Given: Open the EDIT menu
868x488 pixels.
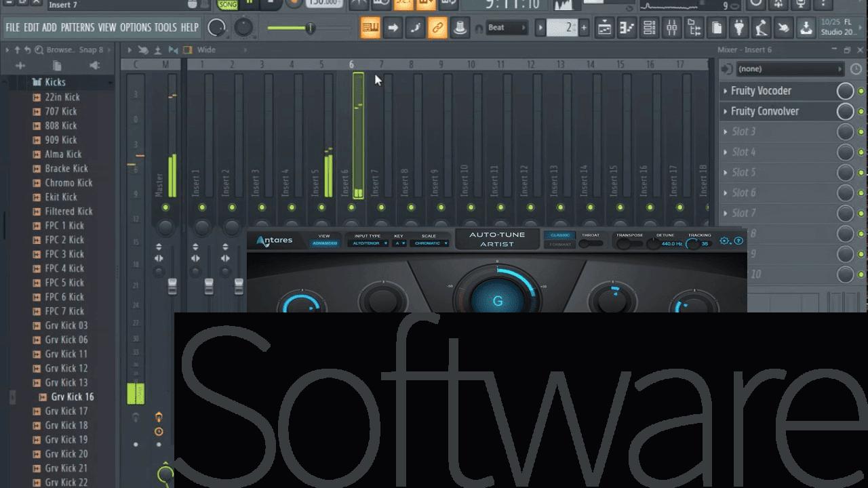Looking at the screenshot, I should tap(31, 28).
